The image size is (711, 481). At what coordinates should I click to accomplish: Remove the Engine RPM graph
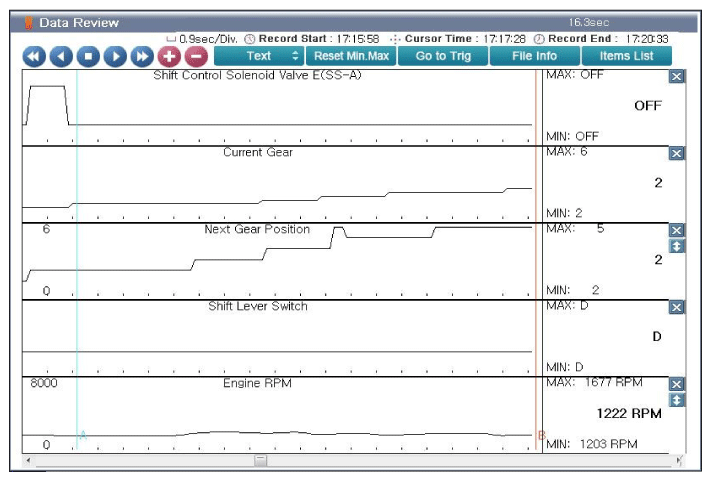[x=676, y=384]
